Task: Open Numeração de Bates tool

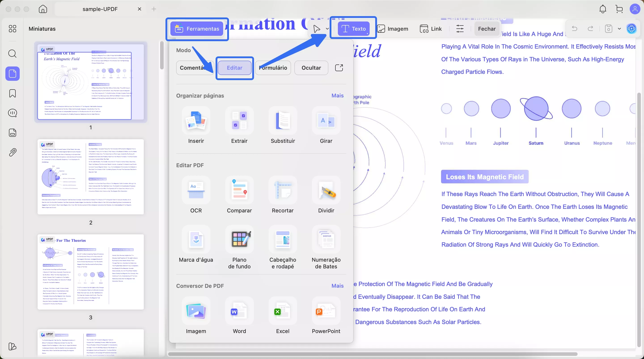Action: coord(326,239)
